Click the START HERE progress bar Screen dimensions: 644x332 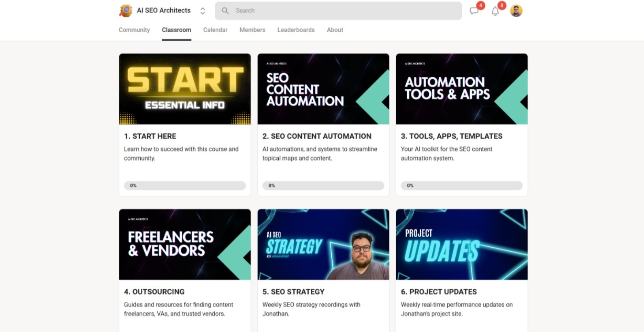(x=185, y=186)
